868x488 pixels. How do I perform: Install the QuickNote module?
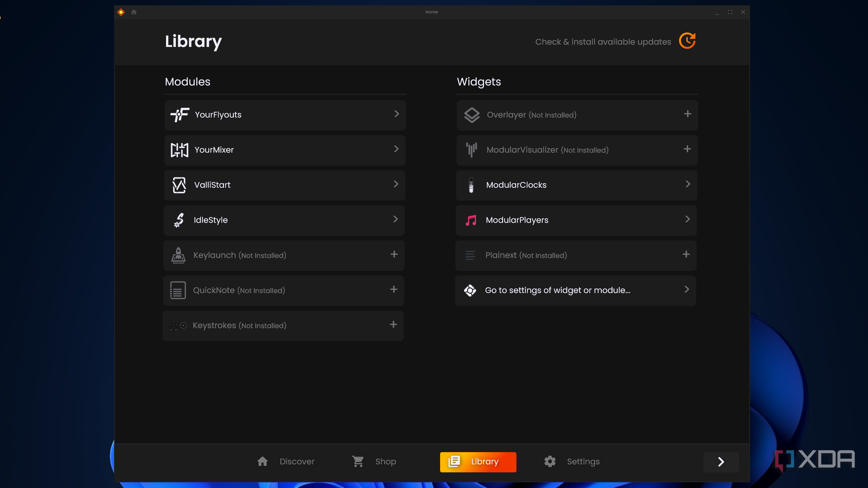[394, 290]
